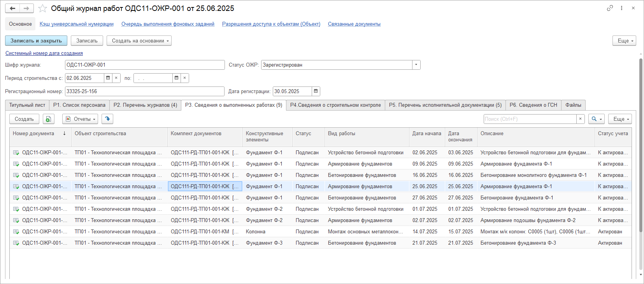Click the blue arrow refresh toolbar icon
Screen dimensions: 644x284
(107, 119)
